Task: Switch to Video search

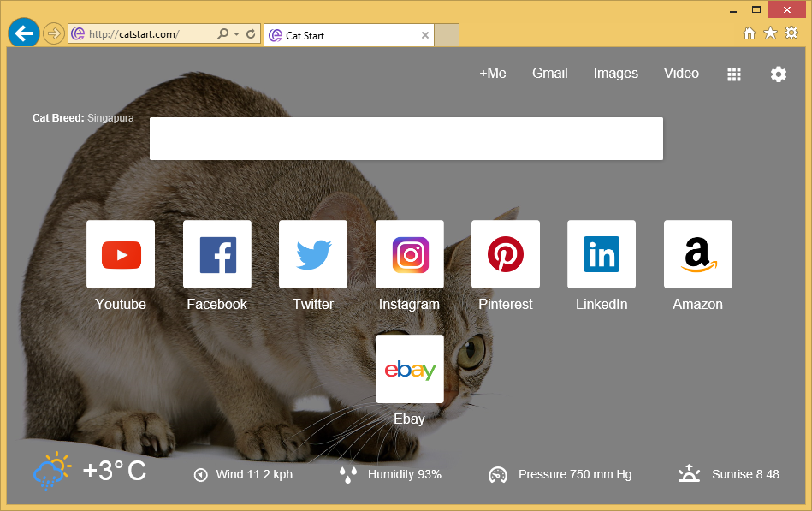Action: coord(681,74)
